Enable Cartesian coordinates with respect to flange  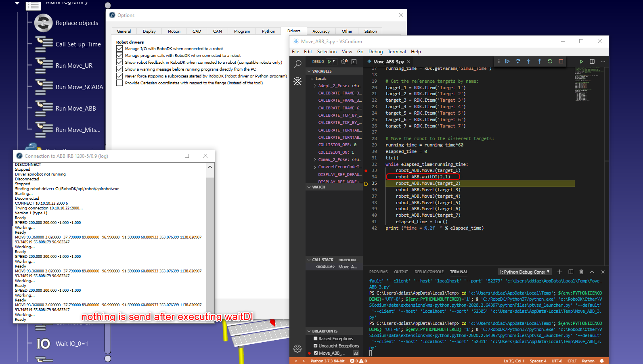119,83
